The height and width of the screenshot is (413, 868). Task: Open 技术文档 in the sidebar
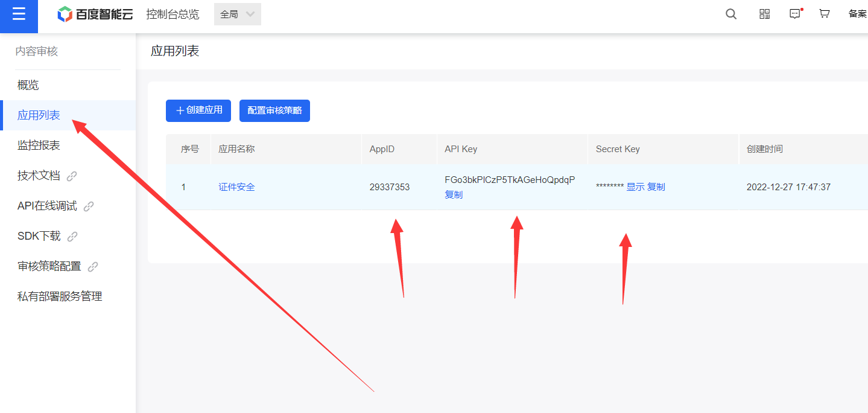39,176
